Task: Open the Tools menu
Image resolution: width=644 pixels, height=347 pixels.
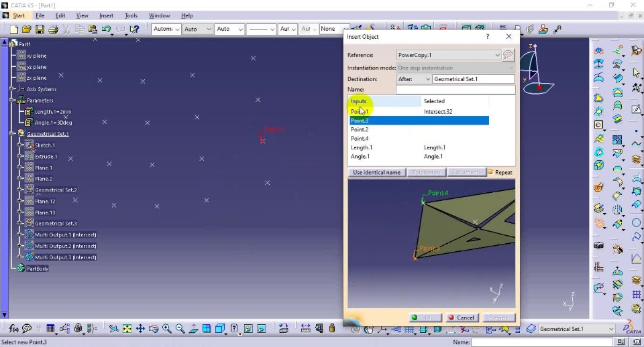Action: pos(131,15)
